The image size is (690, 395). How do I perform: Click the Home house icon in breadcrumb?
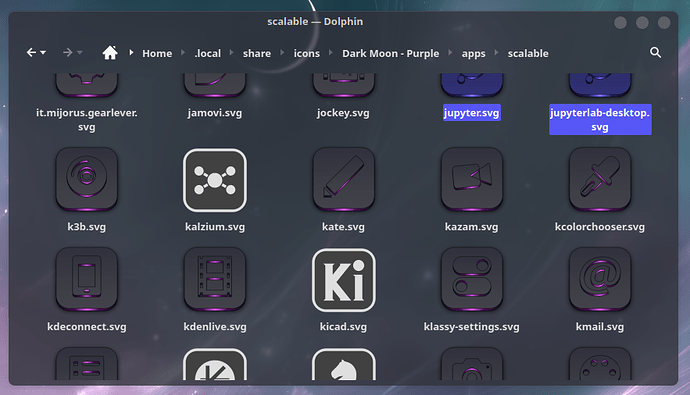[110, 53]
